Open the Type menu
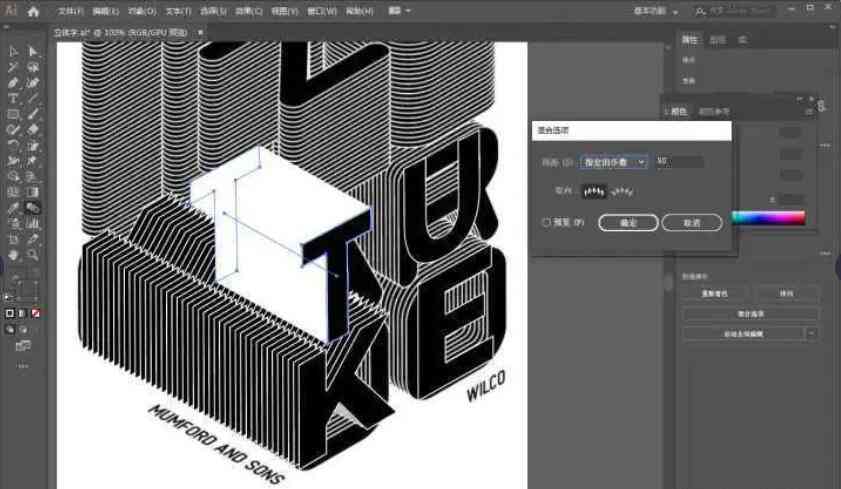The width and height of the screenshot is (841, 489). point(178,11)
